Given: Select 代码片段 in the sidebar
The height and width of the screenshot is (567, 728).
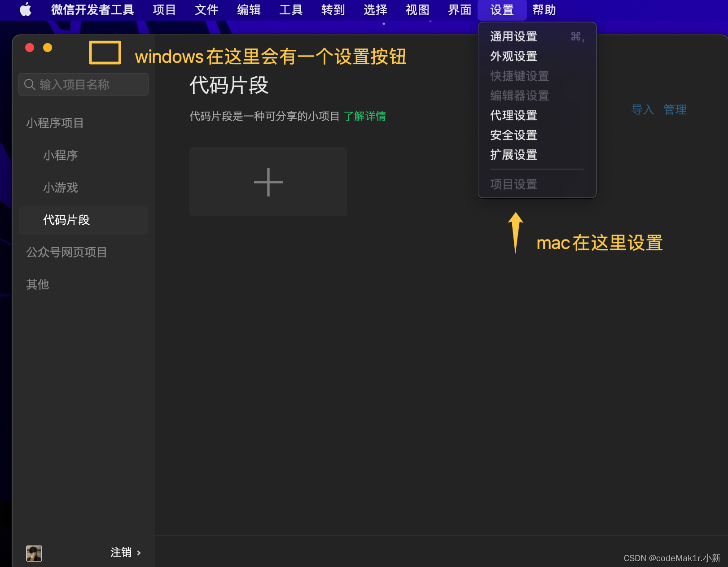Looking at the screenshot, I should pyautogui.click(x=83, y=220).
